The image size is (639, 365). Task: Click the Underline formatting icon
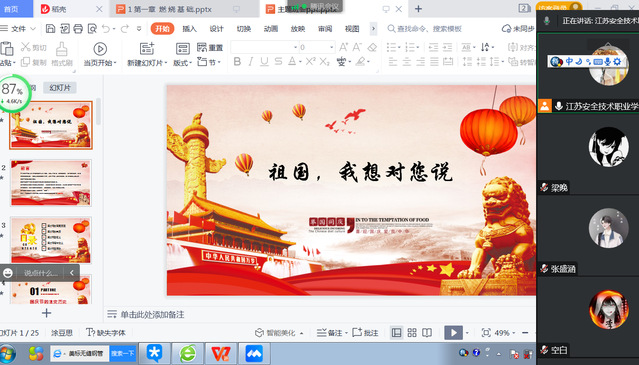pos(264,62)
